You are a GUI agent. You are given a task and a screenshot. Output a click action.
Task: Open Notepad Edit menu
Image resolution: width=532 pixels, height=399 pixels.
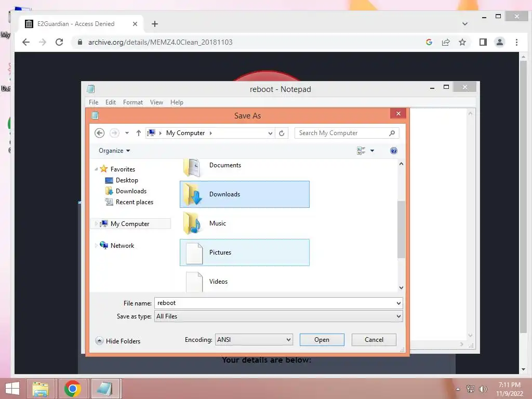coord(111,102)
